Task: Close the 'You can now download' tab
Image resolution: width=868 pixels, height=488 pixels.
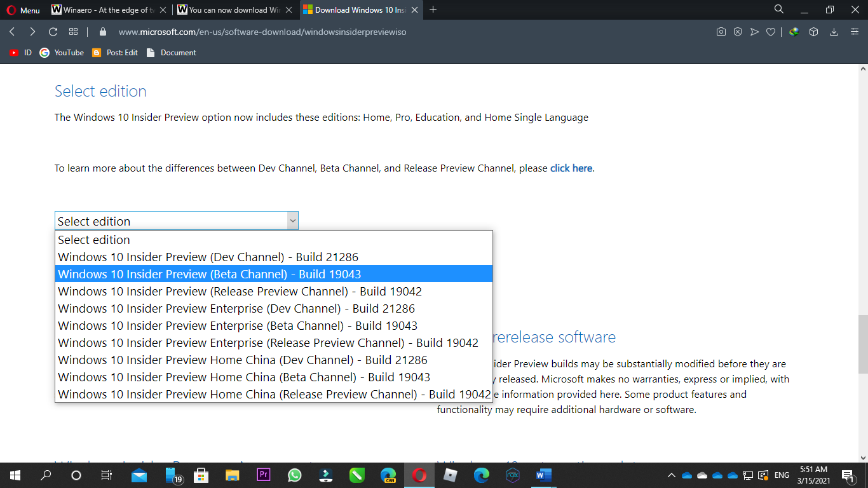Action: (288, 10)
